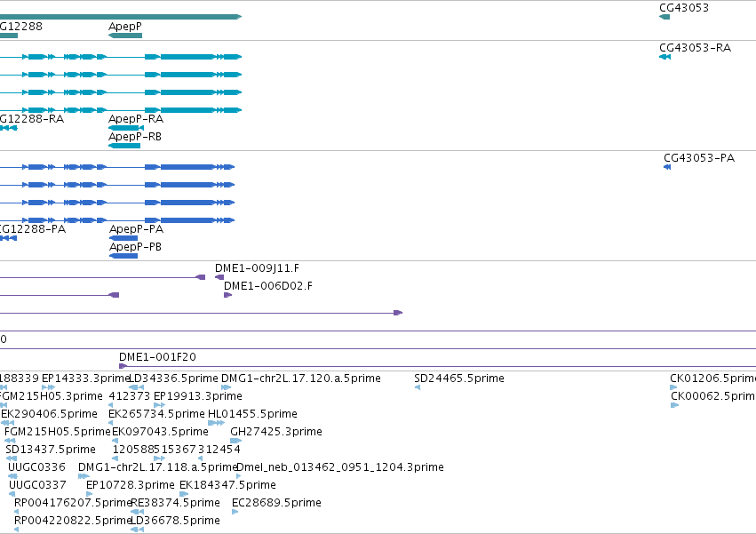
Task: Select the ApepP gene glyph arrow
Action: 125,36
